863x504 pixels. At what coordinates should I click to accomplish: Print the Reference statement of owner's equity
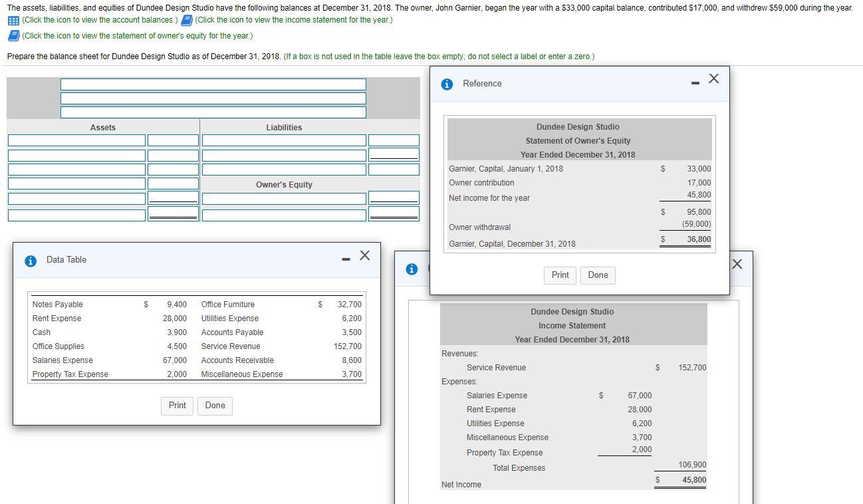click(x=560, y=275)
